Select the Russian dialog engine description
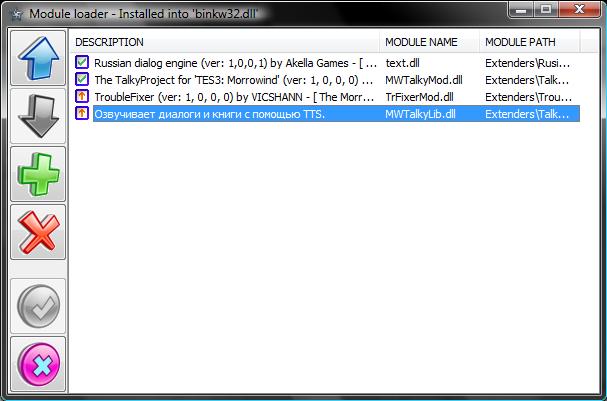Image resolution: width=607 pixels, height=401 pixels. tap(235, 63)
